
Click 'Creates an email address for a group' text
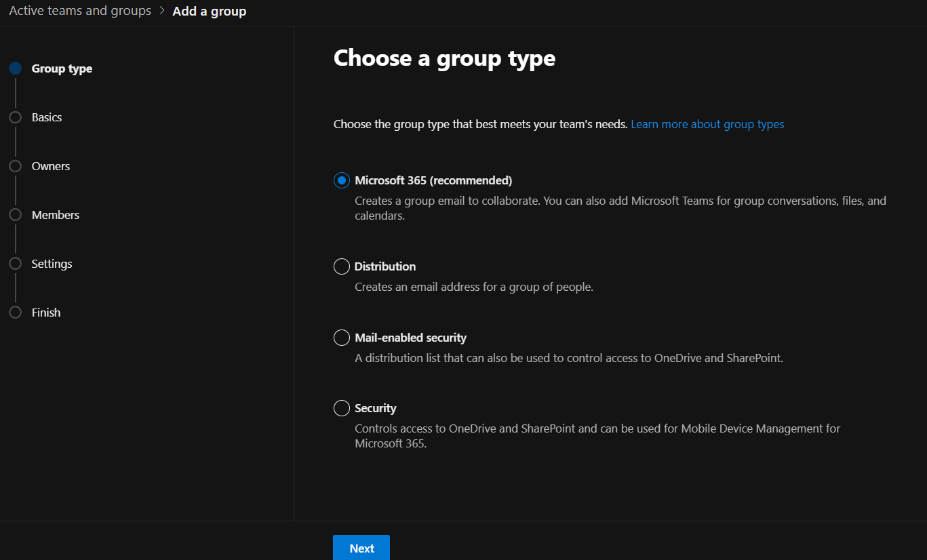tap(474, 287)
